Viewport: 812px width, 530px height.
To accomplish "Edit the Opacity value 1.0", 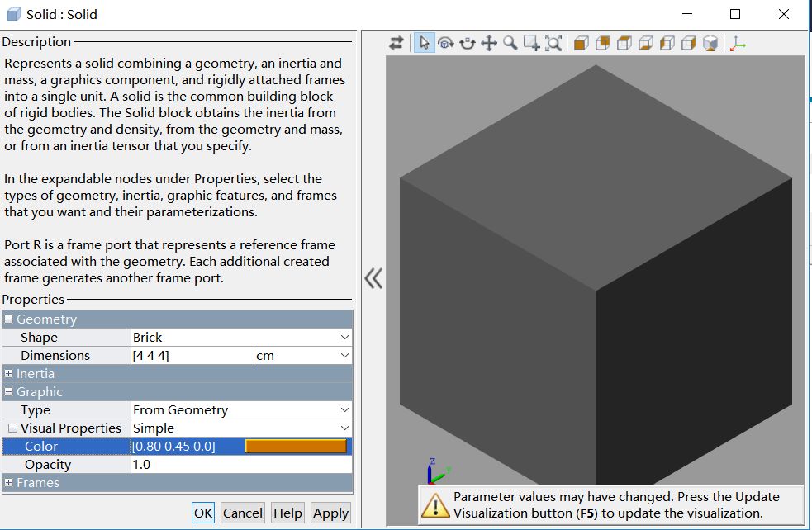I will [x=241, y=464].
